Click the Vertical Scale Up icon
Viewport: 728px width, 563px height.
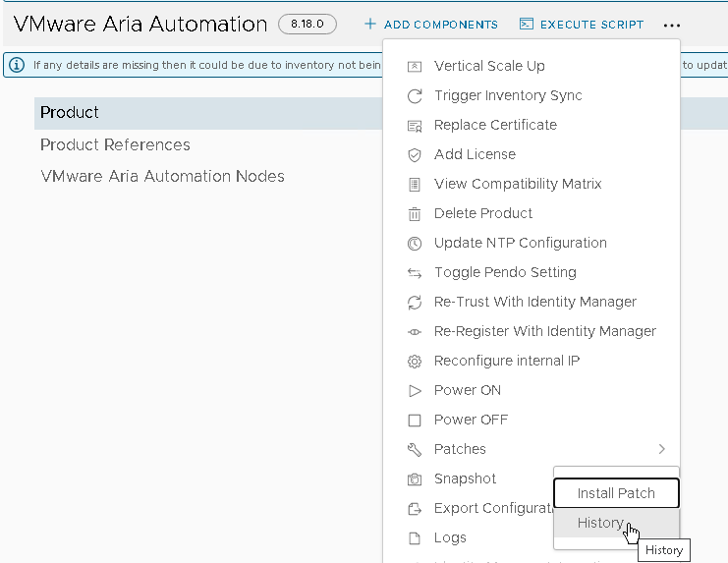click(415, 67)
